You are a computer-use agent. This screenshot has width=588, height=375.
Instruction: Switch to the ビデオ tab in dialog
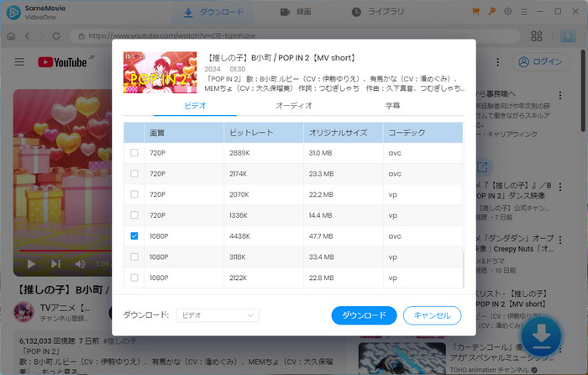point(195,106)
